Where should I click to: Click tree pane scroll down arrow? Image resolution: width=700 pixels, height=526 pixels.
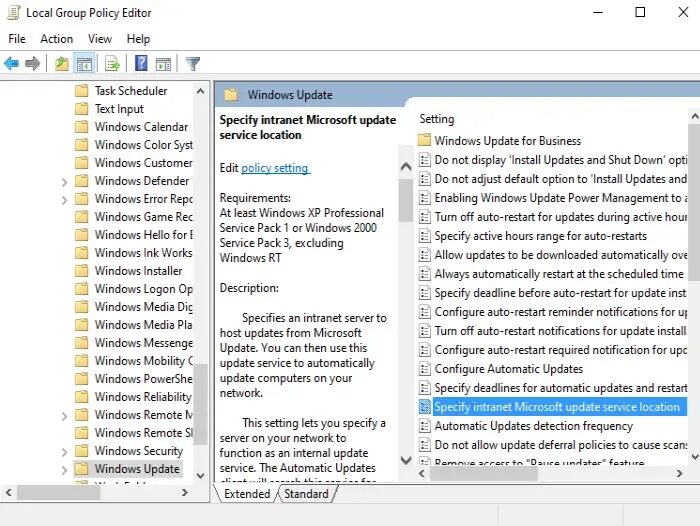200,476
